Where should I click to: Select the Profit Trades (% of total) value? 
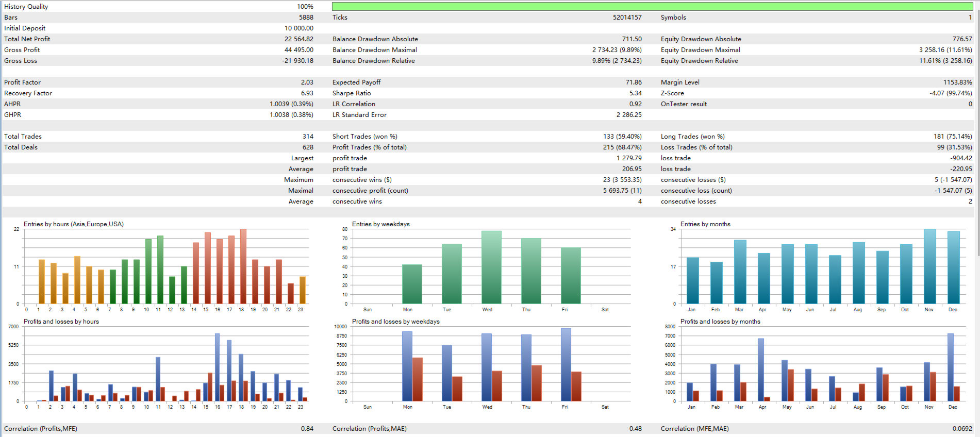[622, 147]
